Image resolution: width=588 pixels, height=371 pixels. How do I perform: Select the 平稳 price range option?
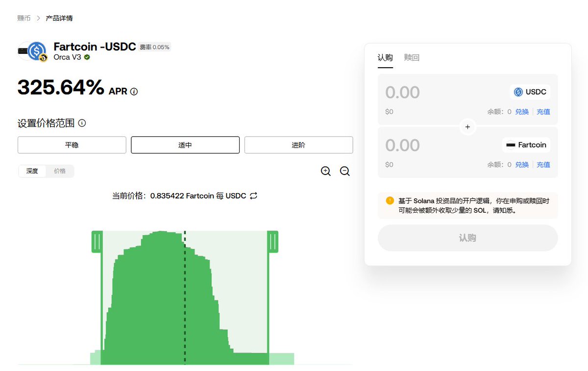(x=72, y=145)
